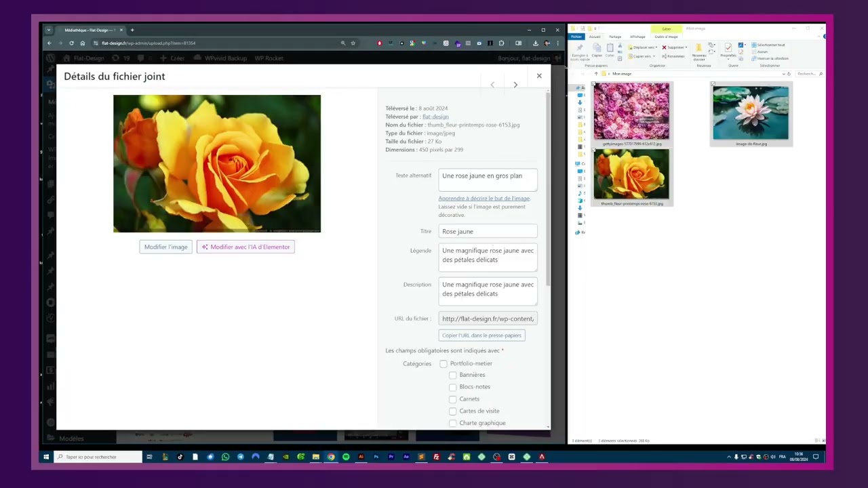The height and width of the screenshot is (488, 868).
Task: Click Épingler à Accès rapide icon
Action: coord(580,52)
